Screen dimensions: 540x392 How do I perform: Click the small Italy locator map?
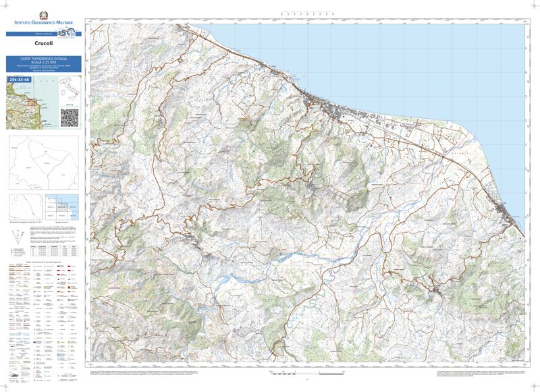[70, 89]
